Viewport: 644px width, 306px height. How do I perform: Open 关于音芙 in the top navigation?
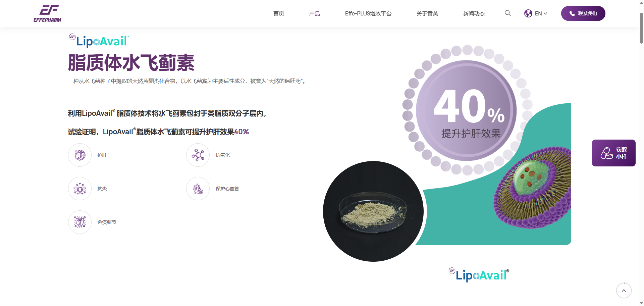point(427,13)
